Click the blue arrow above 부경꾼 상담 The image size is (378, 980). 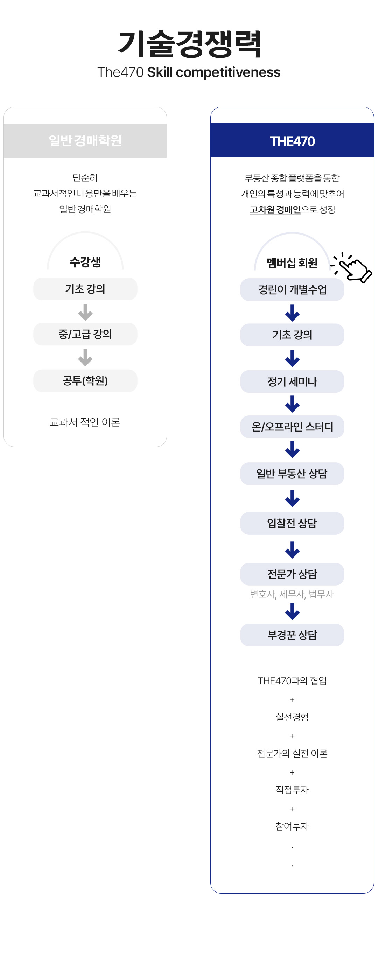pyautogui.click(x=292, y=611)
